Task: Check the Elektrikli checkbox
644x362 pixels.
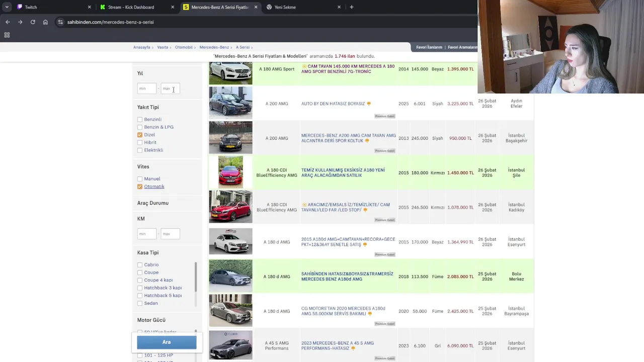Action: [x=140, y=150]
